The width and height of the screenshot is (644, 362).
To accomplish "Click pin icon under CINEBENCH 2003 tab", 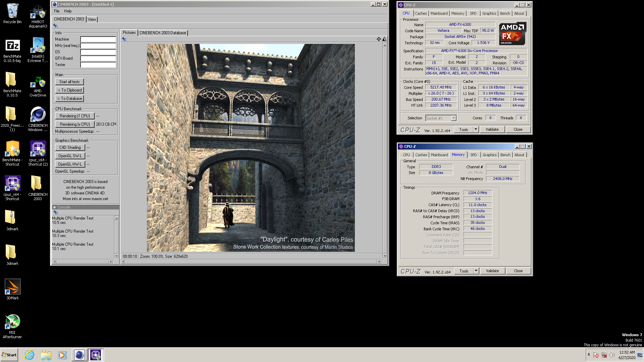I will click(55, 26).
